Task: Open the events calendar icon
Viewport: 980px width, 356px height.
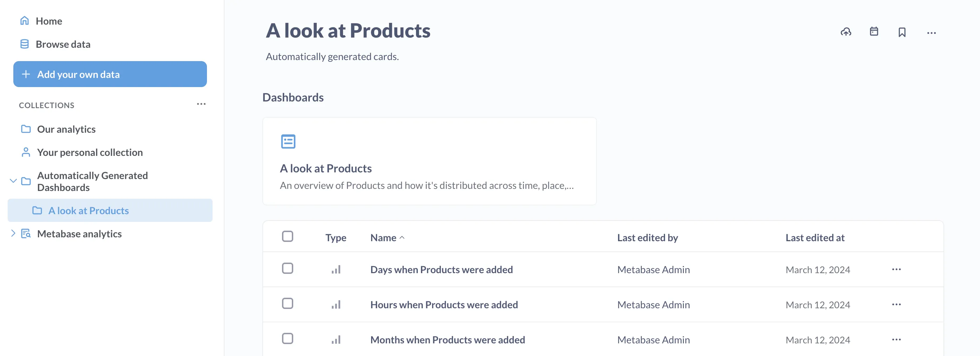Action: (874, 32)
